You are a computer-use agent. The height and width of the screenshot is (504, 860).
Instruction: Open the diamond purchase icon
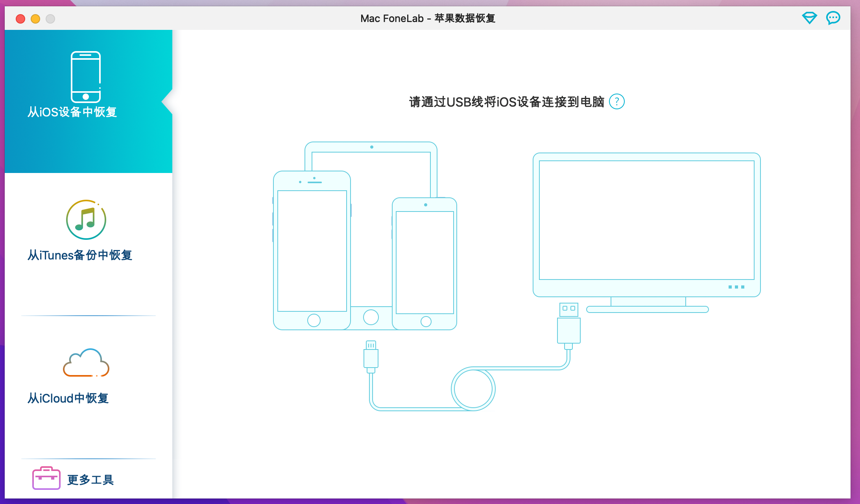pos(809,18)
